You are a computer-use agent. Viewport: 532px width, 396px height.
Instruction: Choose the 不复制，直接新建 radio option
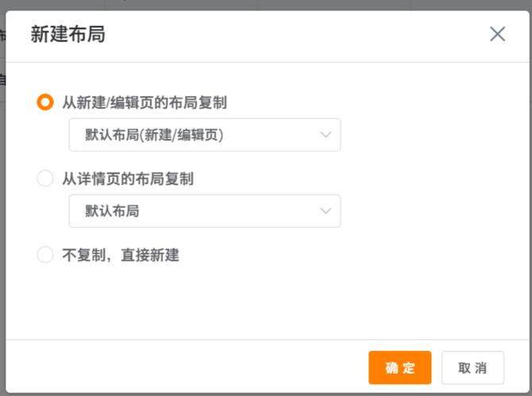pyautogui.click(x=45, y=256)
